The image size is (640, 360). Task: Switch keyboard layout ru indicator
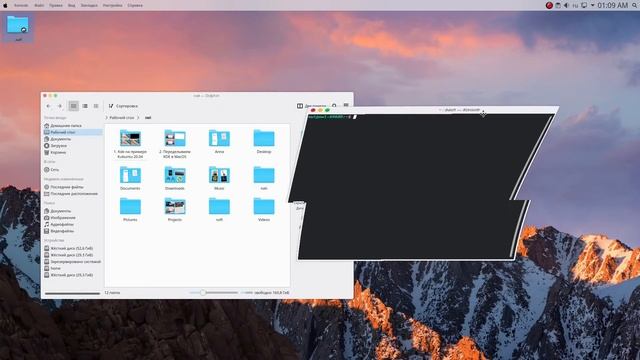tap(575, 5)
